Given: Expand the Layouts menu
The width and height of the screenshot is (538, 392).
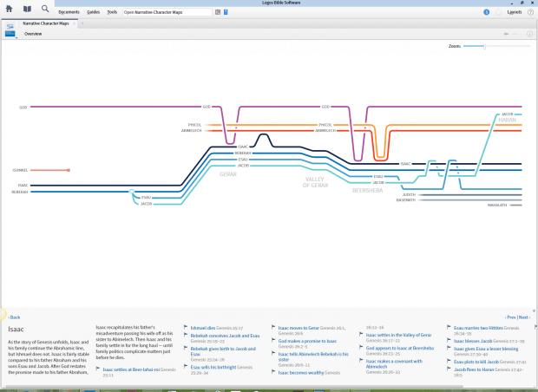Looking at the screenshot, I should [x=514, y=13].
